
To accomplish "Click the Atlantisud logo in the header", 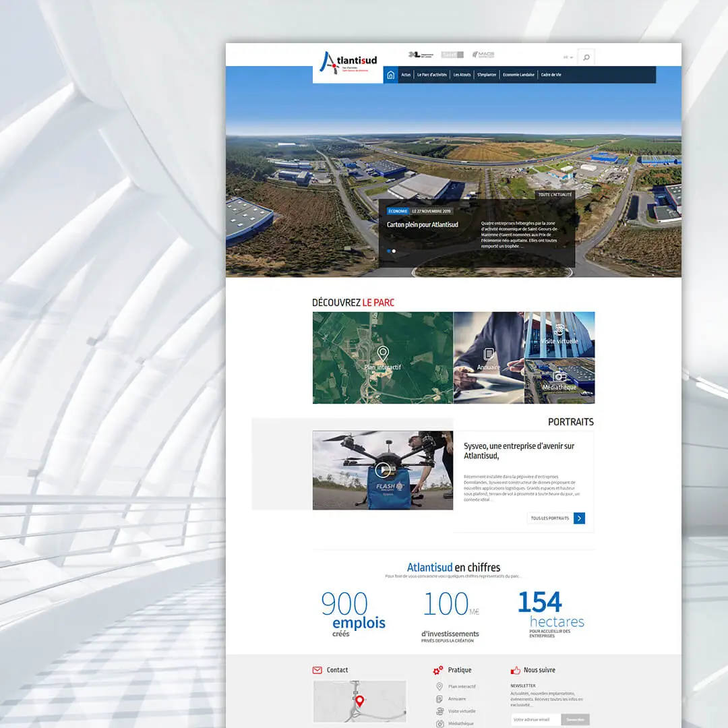I will click(x=348, y=63).
